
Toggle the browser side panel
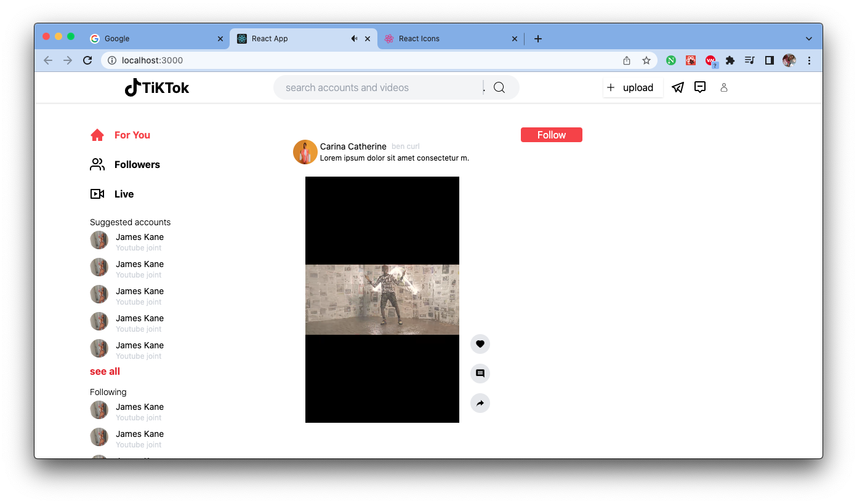770,60
